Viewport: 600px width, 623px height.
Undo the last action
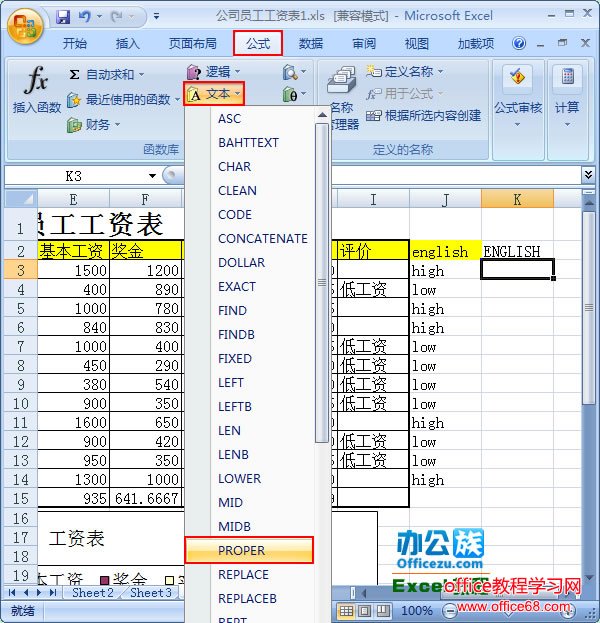coord(85,17)
